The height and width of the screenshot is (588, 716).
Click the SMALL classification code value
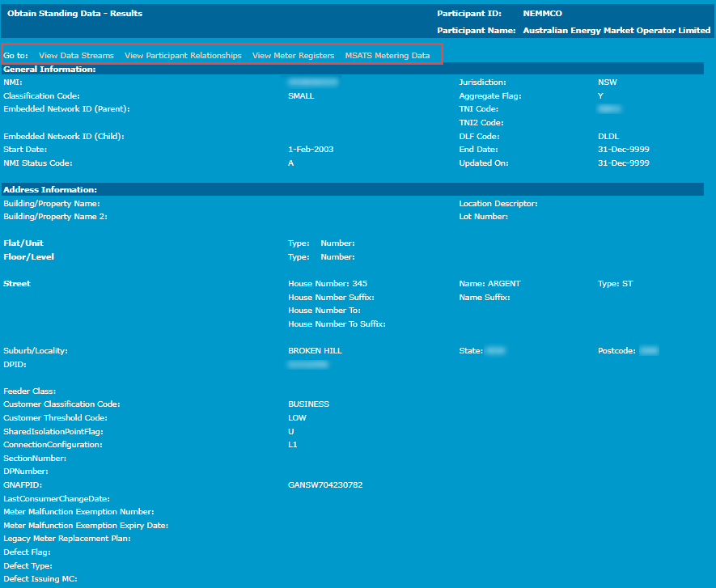pos(301,95)
